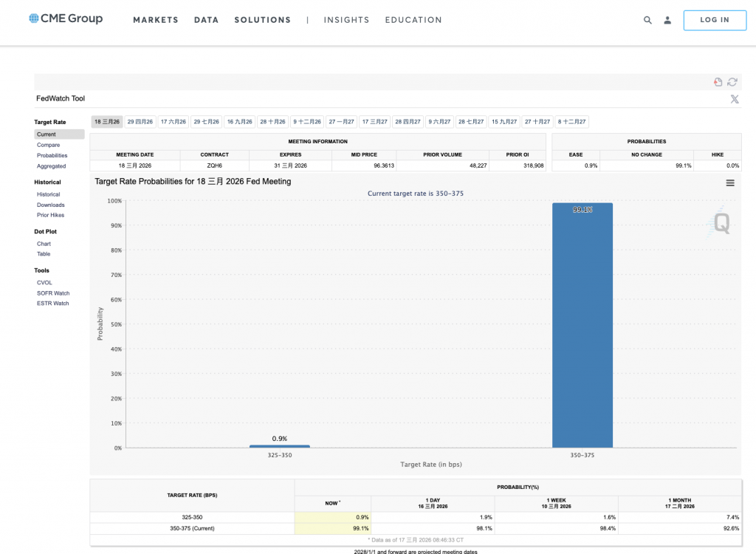Expand the SOLUTIONS navigation menu
756x554 pixels.
(262, 20)
